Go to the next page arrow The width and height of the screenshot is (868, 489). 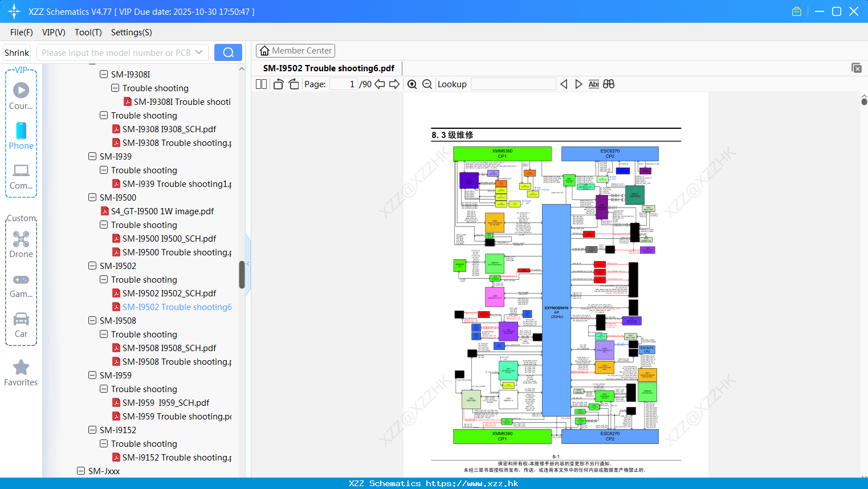coord(394,84)
